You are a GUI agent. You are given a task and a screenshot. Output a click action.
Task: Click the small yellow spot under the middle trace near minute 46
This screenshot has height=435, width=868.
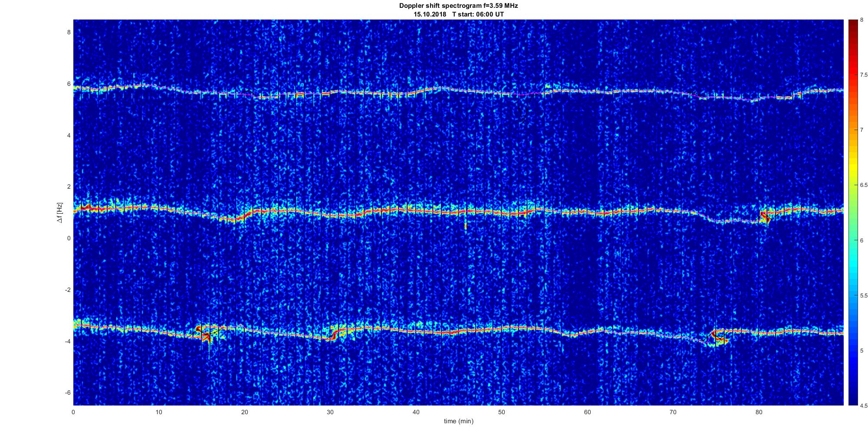[x=466, y=226]
